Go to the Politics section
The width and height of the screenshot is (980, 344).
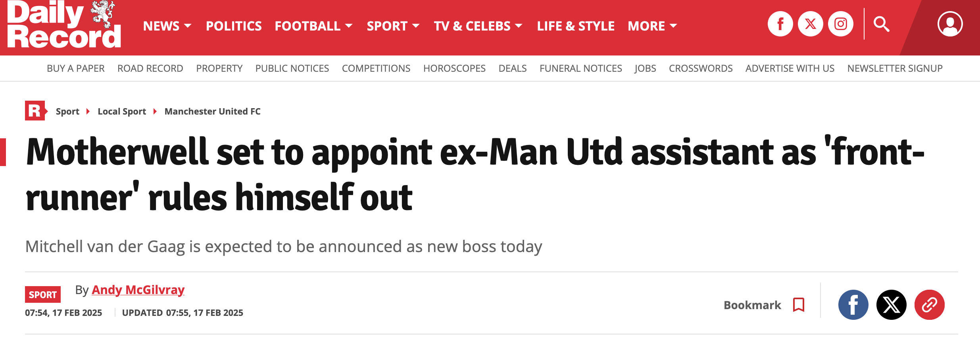[x=234, y=26]
